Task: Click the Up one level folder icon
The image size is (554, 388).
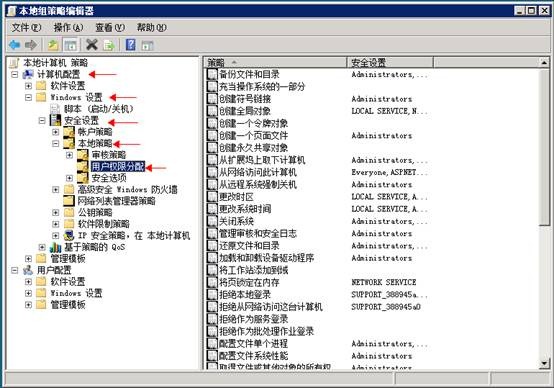Action: point(53,45)
